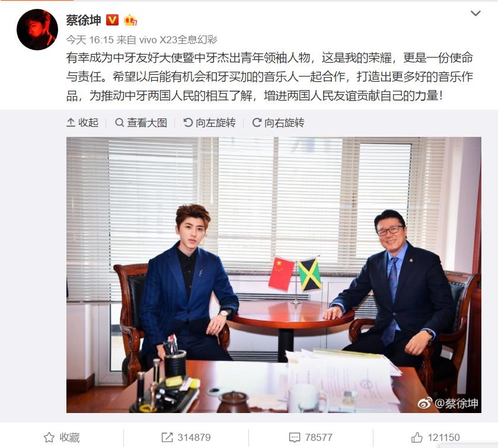The width and height of the screenshot is (498, 448).
Task: Click 查看大图 to view large image
Action: pos(141,123)
